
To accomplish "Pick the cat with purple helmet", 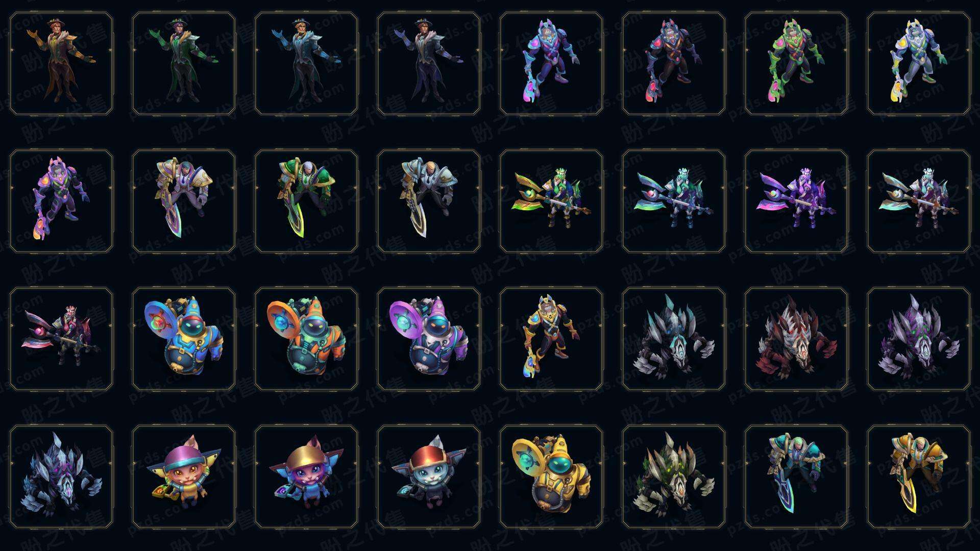I will click(x=184, y=477).
